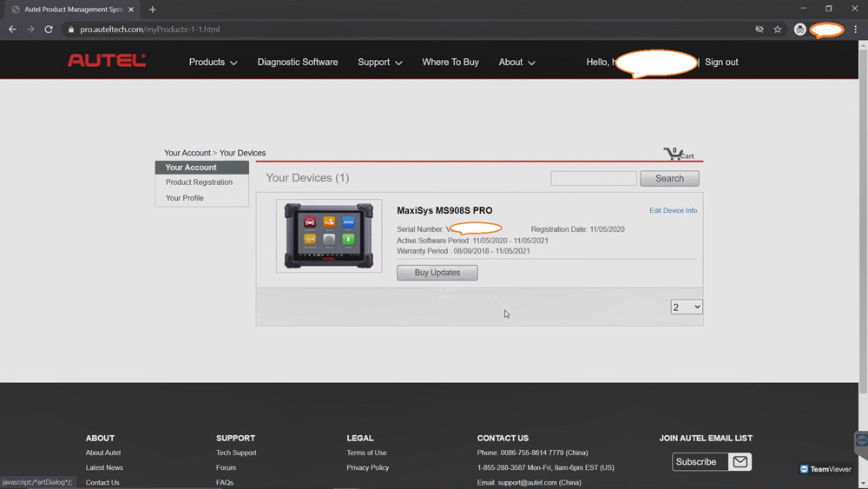Click Warranty Period text
868x489 pixels.
coord(464,251)
